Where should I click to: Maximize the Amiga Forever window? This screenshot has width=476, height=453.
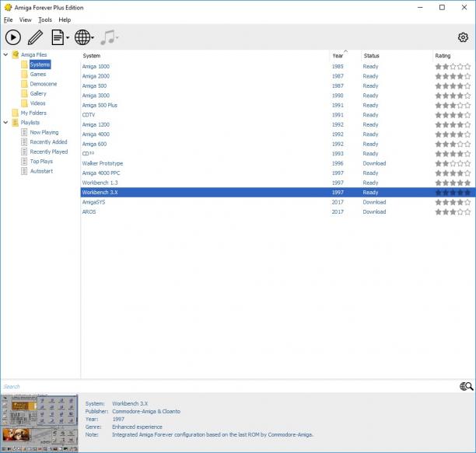[x=442, y=7]
